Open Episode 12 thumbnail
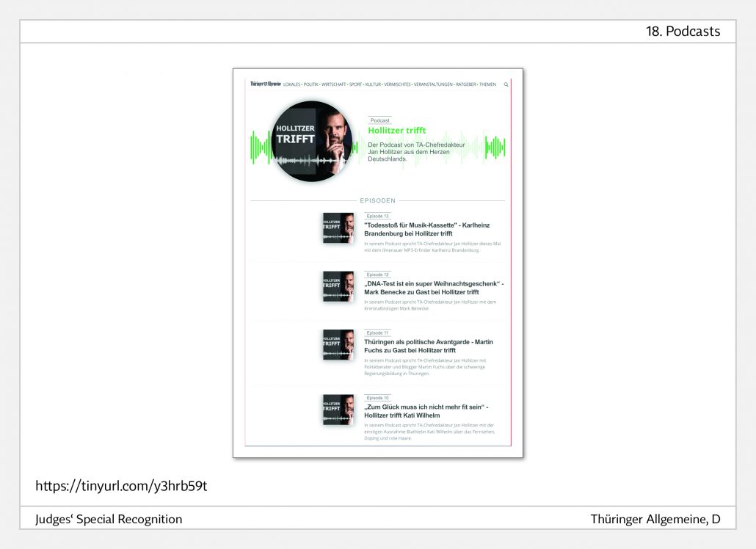 click(338, 286)
